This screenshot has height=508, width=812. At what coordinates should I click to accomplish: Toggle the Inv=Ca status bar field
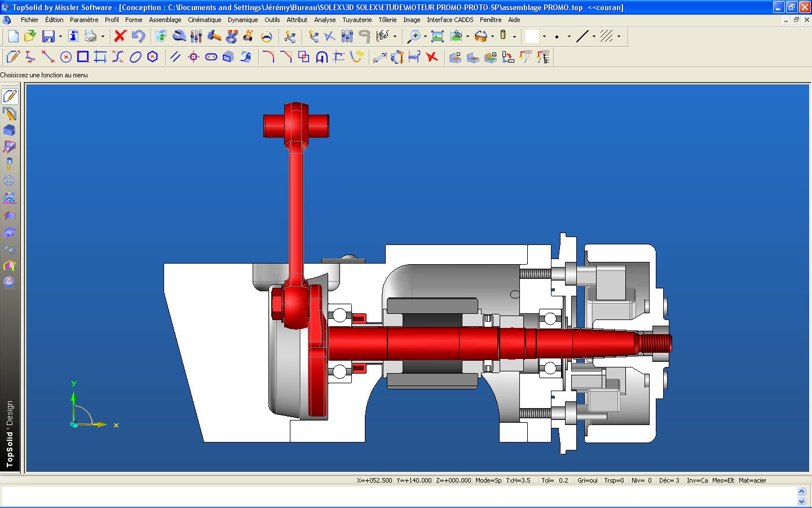pyautogui.click(x=697, y=480)
